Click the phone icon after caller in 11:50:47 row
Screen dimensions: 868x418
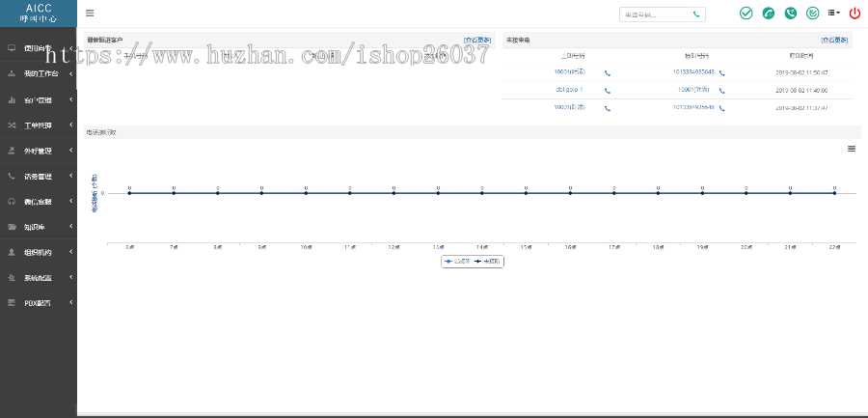tap(608, 73)
